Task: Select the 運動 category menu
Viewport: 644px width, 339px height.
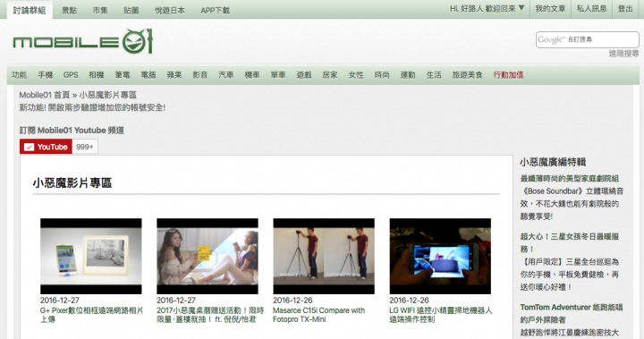Action: pyautogui.click(x=408, y=75)
